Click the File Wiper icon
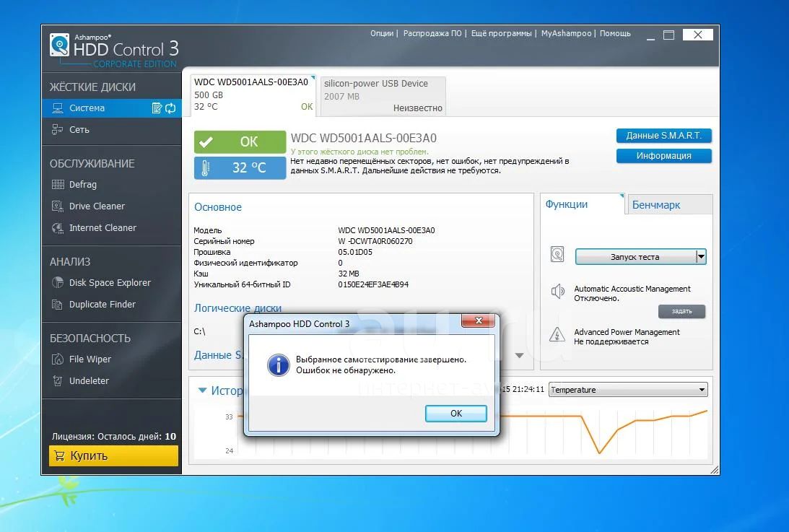The image size is (789, 532). click(x=58, y=359)
